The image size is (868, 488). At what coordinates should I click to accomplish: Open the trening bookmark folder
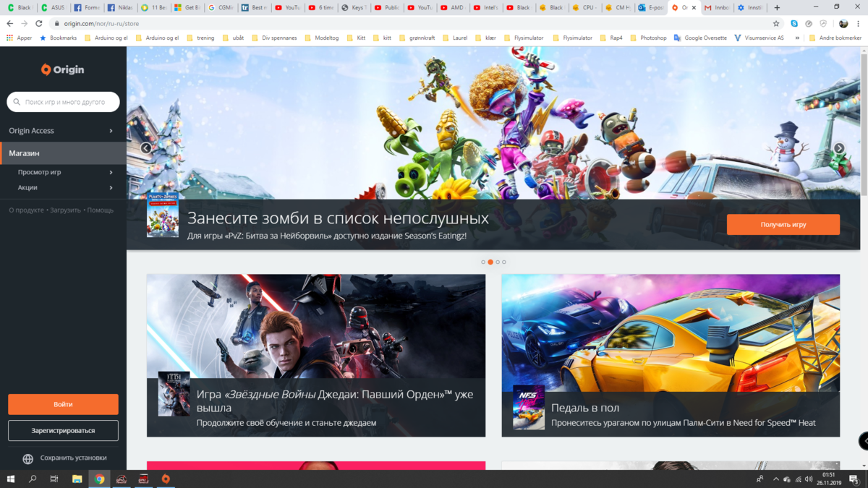[x=200, y=38]
